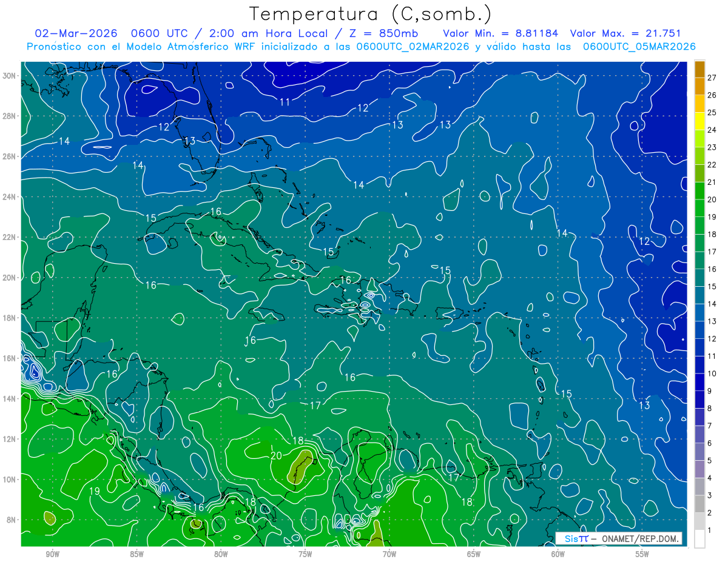
Task: Click the legend value '27'
Action: pyautogui.click(x=712, y=77)
